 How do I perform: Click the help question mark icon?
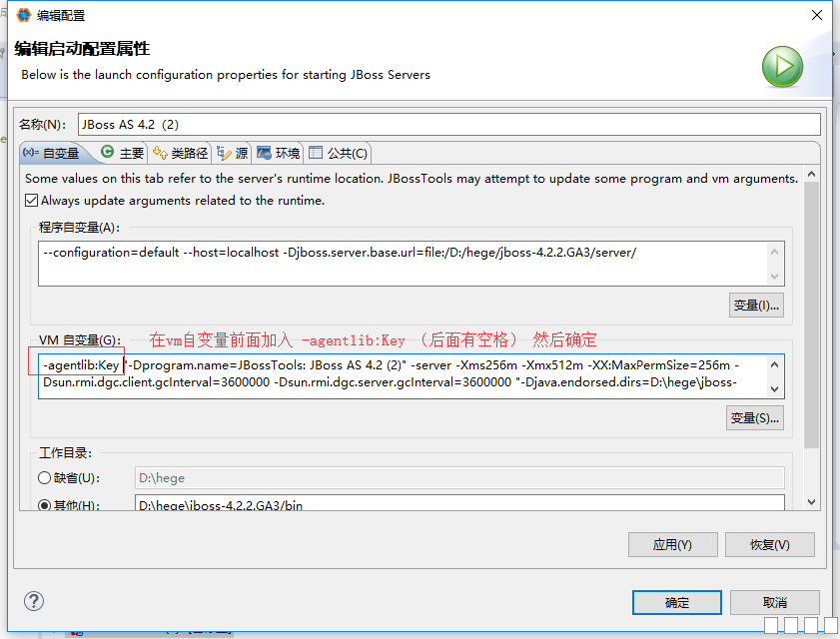(x=34, y=601)
